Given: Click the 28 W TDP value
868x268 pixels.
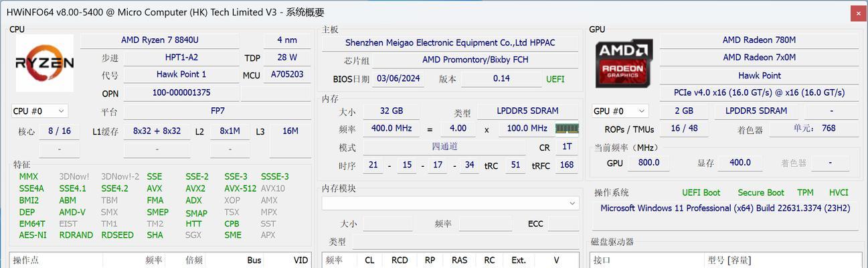Looking at the screenshot, I should point(287,58).
